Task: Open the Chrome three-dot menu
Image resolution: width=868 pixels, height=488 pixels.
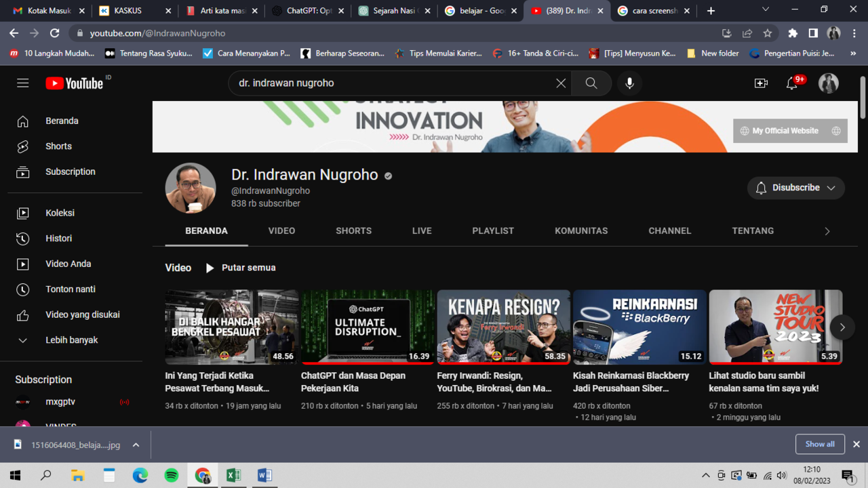Action: coord(854,33)
